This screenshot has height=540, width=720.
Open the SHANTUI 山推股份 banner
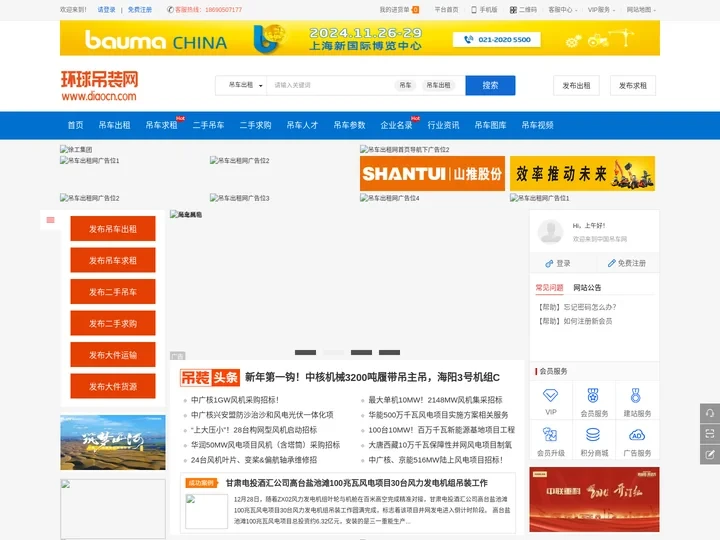[432, 174]
